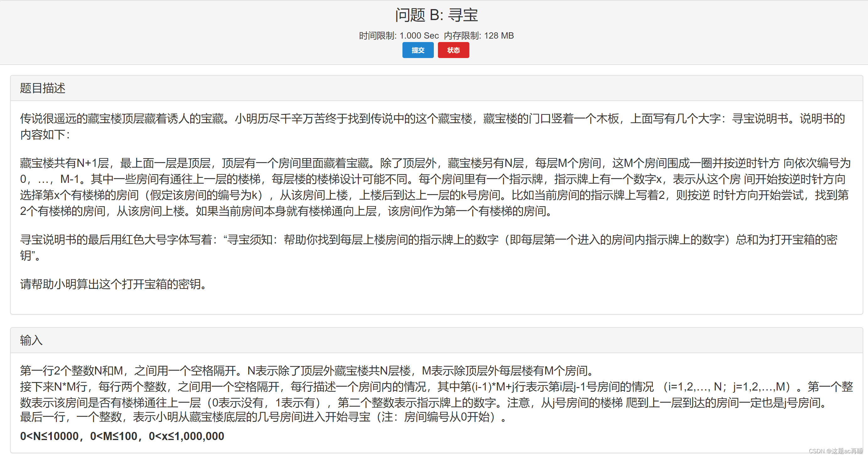Click the bold constraint text 0<N≤10000
Screen dimensions: 868x457
(x=49, y=436)
